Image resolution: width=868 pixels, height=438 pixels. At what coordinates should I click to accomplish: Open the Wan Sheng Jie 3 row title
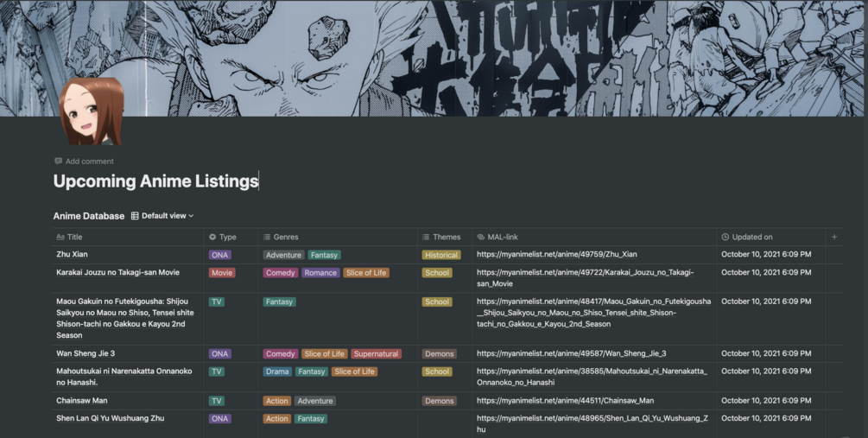[x=86, y=353]
